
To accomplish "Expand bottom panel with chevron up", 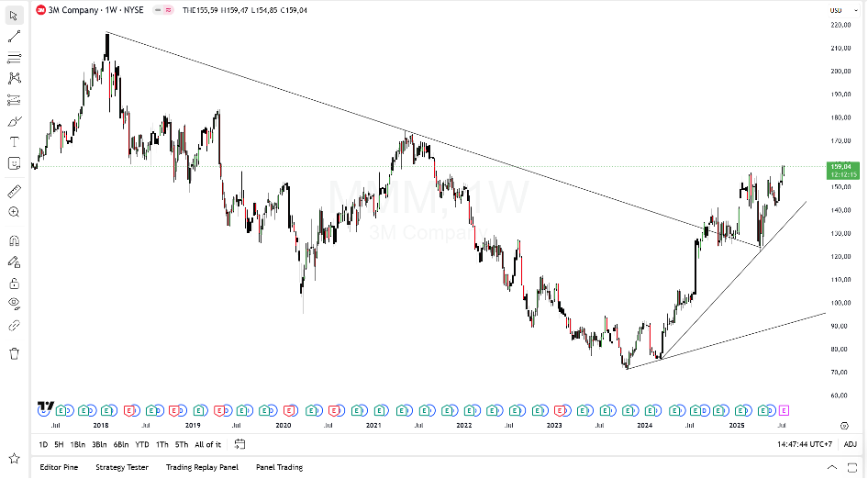I will tap(831, 467).
